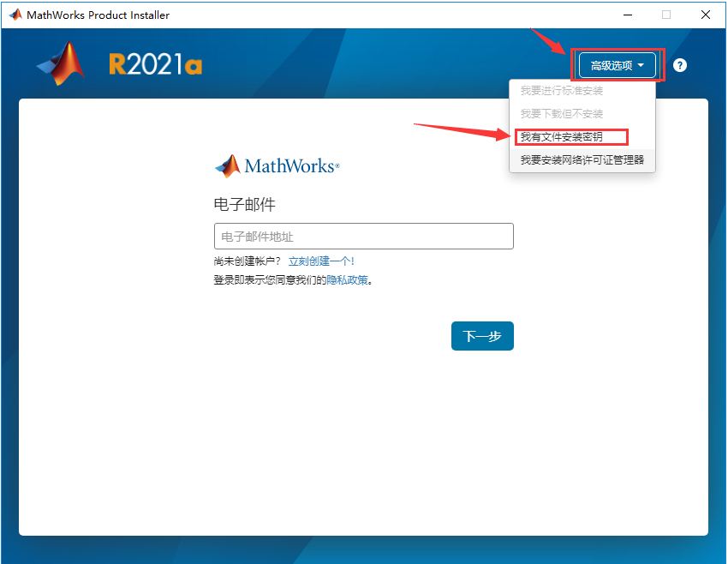The height and width of the screenshot is (564, 728).
Task: Select 我要进行标准安装 menu entry
Action: [x=582, y=91]
